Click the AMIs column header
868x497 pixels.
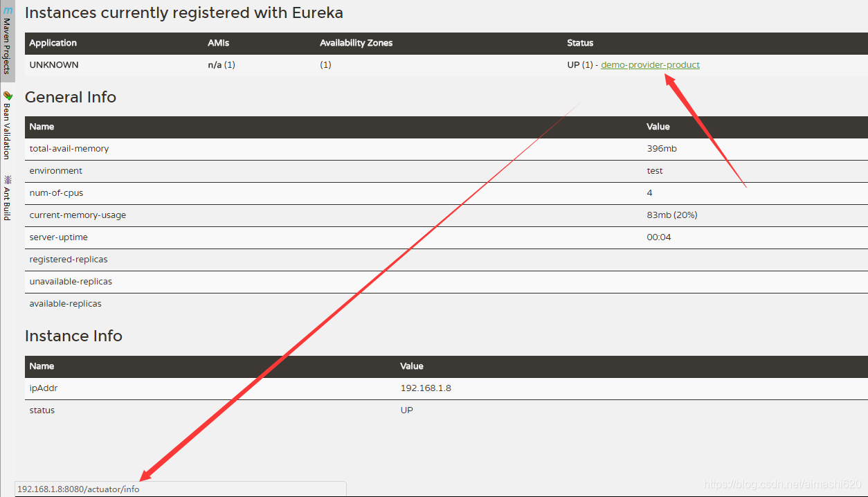click(218, 42)
